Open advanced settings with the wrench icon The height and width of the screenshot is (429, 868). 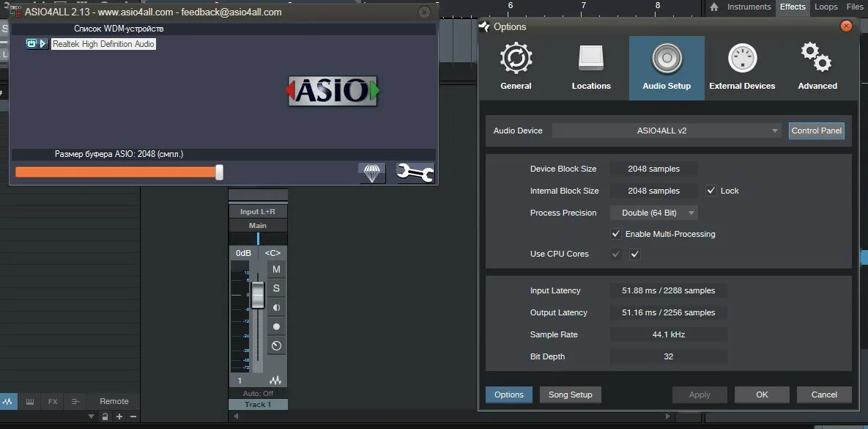click(x=415, y=173)
